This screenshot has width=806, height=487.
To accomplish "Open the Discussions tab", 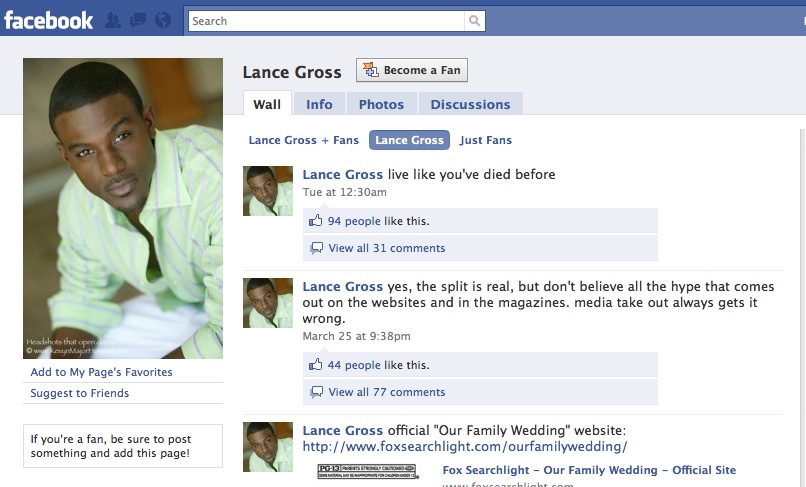I will (x=470, y=104).
